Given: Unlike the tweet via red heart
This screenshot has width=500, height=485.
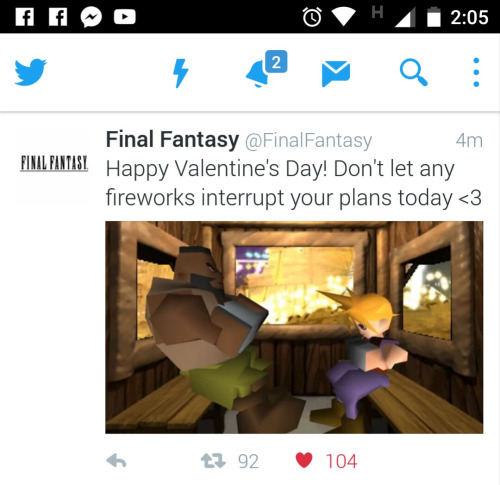Looking at the screenshot, I should [304, 460].
